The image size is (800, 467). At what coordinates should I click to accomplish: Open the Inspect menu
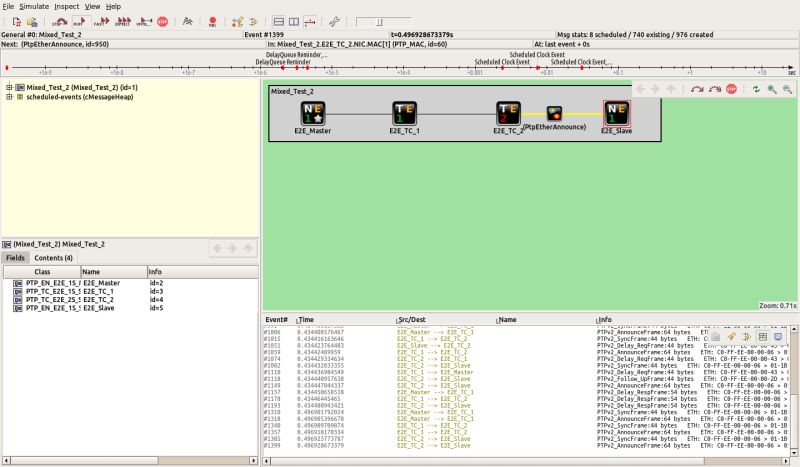tap(67, 7)
